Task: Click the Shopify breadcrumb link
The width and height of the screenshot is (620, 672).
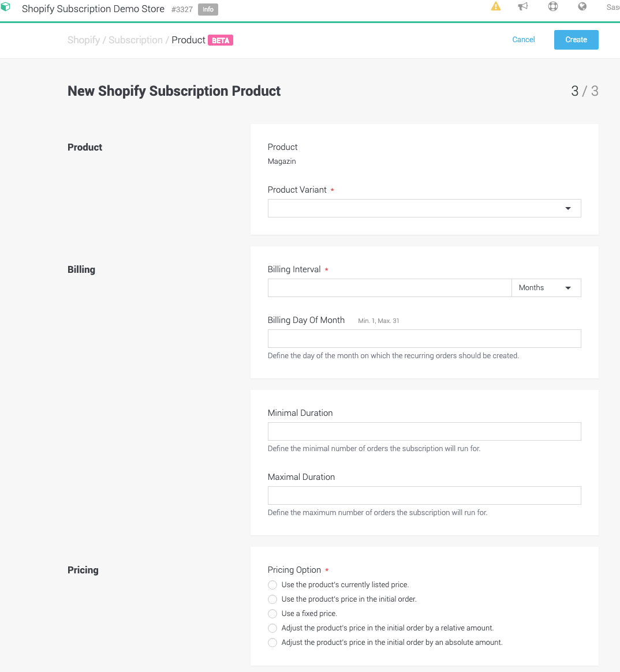Action: (x=83, y=40)
